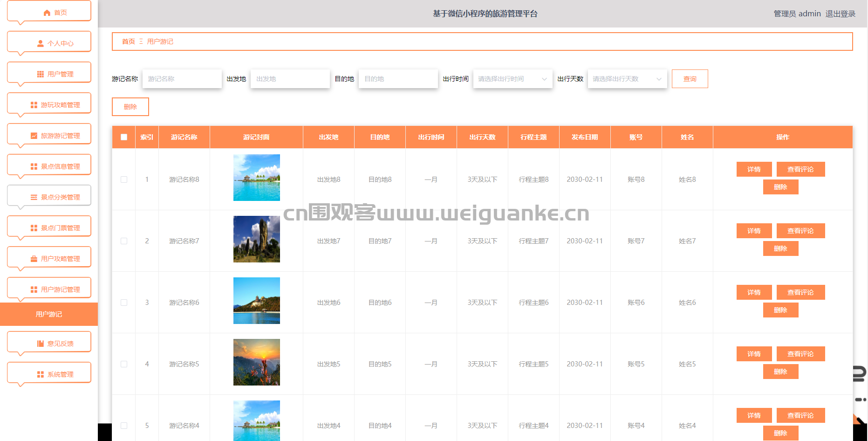Expand the 出行天数 dropdown
Viewport: 868px width, 441px height.
[x=627, y=79]
